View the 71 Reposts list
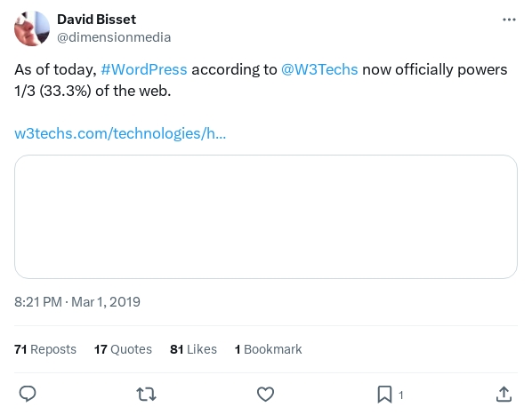This screenshot has width=532, height=415. coord(45,349)
